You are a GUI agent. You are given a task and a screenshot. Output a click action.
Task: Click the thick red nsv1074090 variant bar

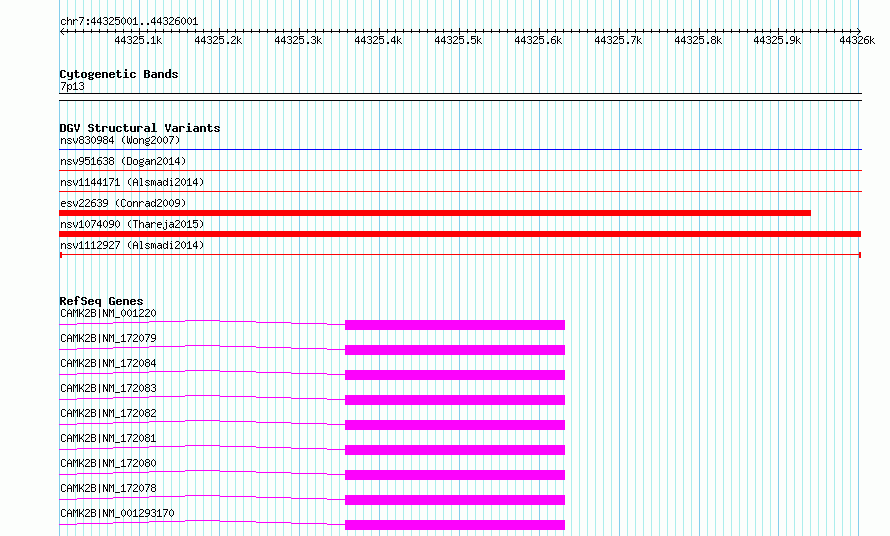(x=460, y=234)
